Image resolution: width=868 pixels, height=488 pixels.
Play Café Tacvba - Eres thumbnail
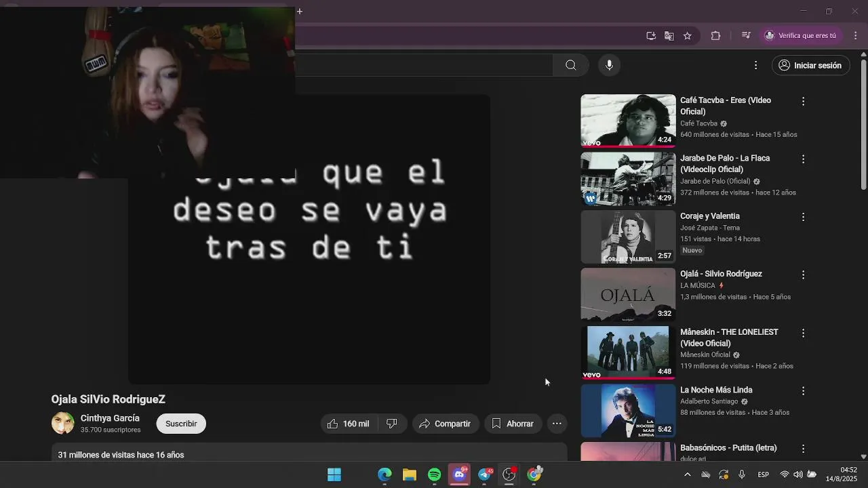point(628,121)
